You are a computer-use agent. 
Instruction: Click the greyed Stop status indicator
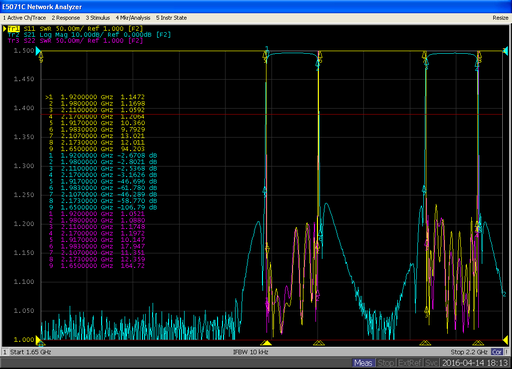tap(385, 363)
